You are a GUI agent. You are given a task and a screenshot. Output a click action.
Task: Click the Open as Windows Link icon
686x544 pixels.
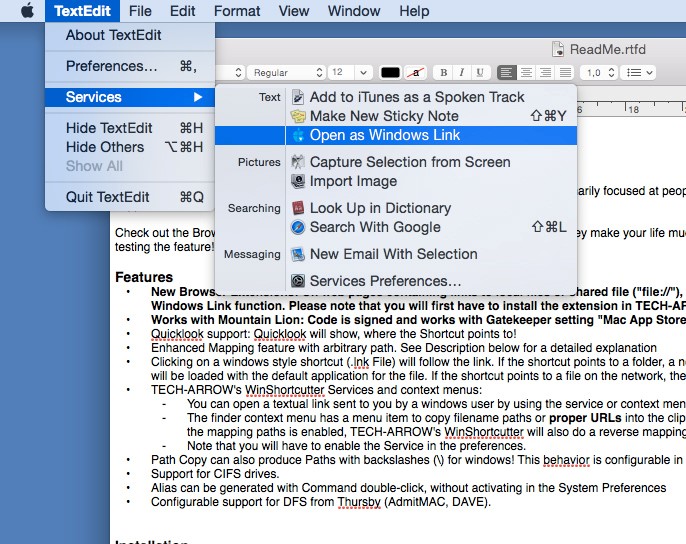click(x=298, y=135)
